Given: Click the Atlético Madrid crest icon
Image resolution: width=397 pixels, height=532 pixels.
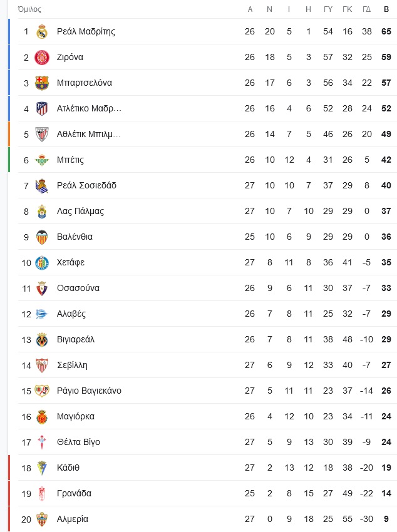Looking at the screenshot, I should 42,108.
